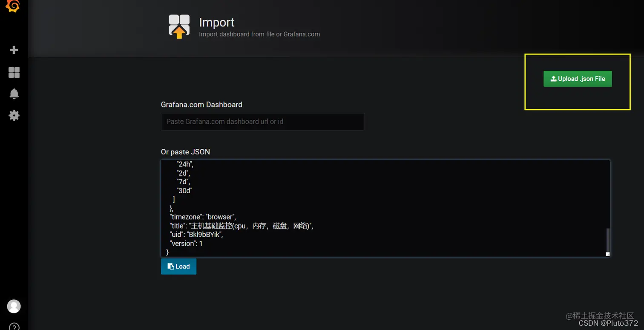Open the Dashboards grid icon
Viewport: 644px width, 330px height.
(x=14, y=72)
